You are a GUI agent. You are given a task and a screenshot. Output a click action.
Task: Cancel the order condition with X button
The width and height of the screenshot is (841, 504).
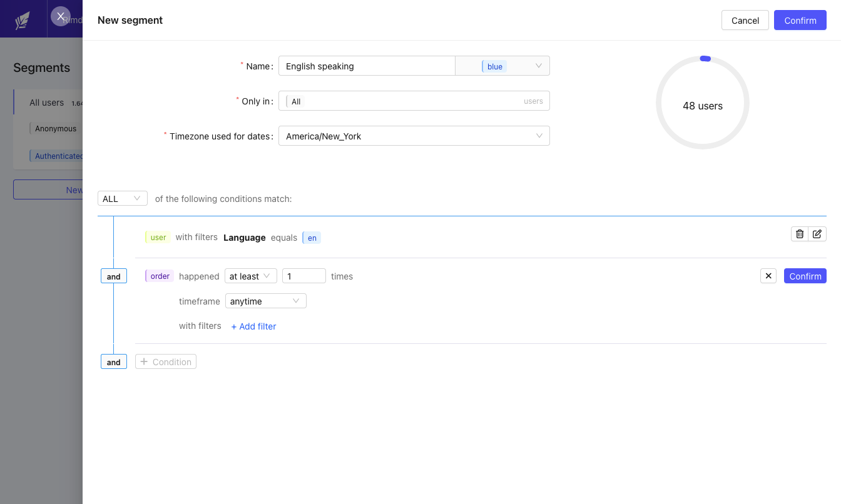coord(768,276)
